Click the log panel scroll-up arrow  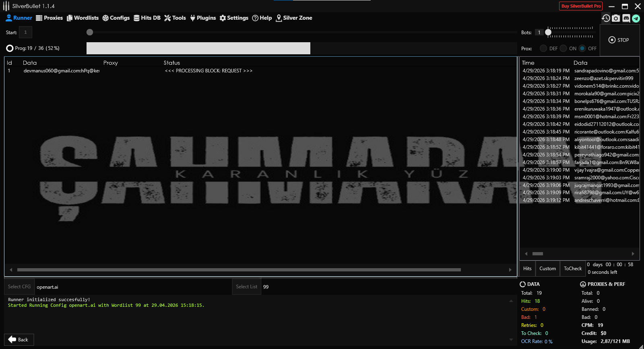[x=511, y=301]
